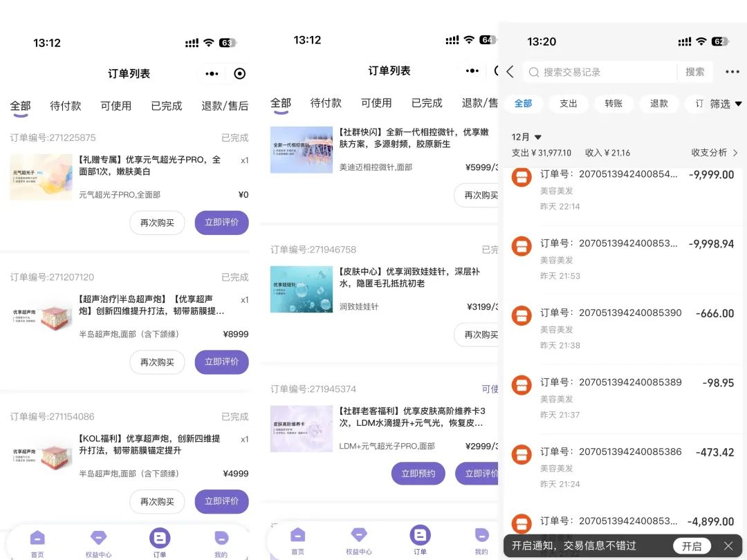
Task: Open the transaction amount -4,899.00
Action: (x=710, y=521)
